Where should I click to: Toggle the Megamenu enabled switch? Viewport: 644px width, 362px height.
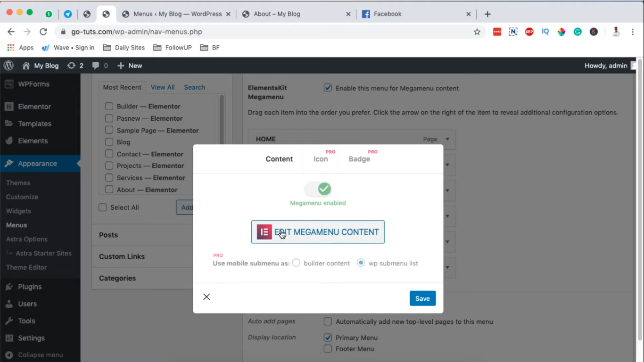[318, 189]
